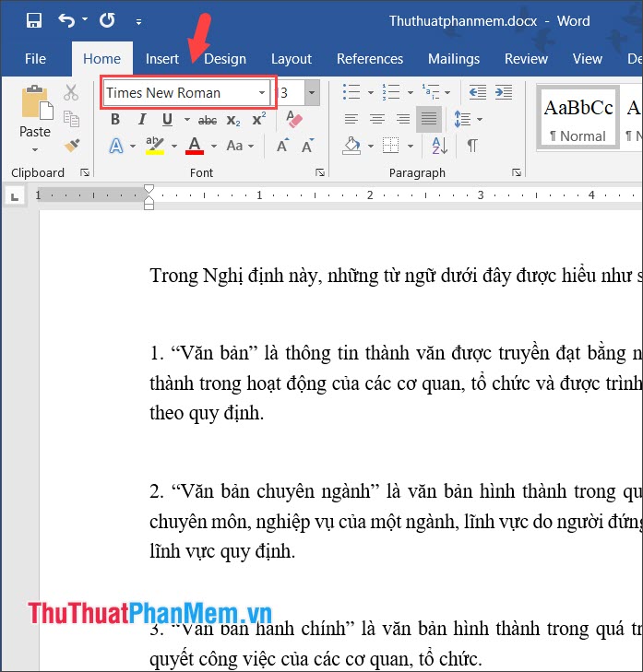Click the Undo arrow icon
This screenshot has height=672, width=643.
tap(66, 20)
